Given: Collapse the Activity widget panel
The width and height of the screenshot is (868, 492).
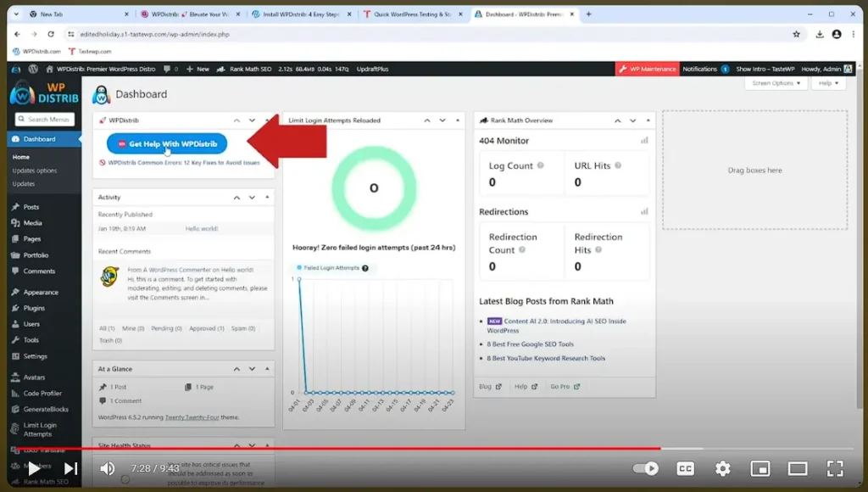Looking at the screenshot, I should (267, 198).
